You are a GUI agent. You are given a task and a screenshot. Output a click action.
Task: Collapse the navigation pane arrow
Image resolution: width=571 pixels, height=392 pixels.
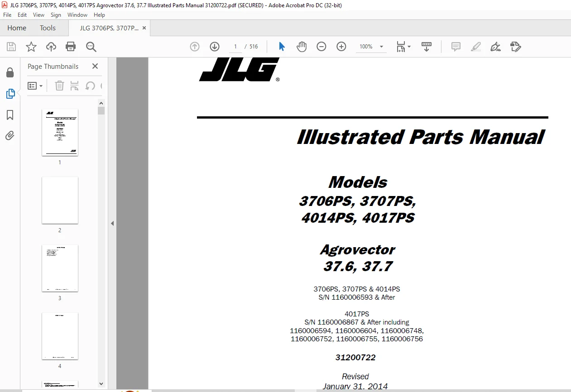(x=112, y=223)
